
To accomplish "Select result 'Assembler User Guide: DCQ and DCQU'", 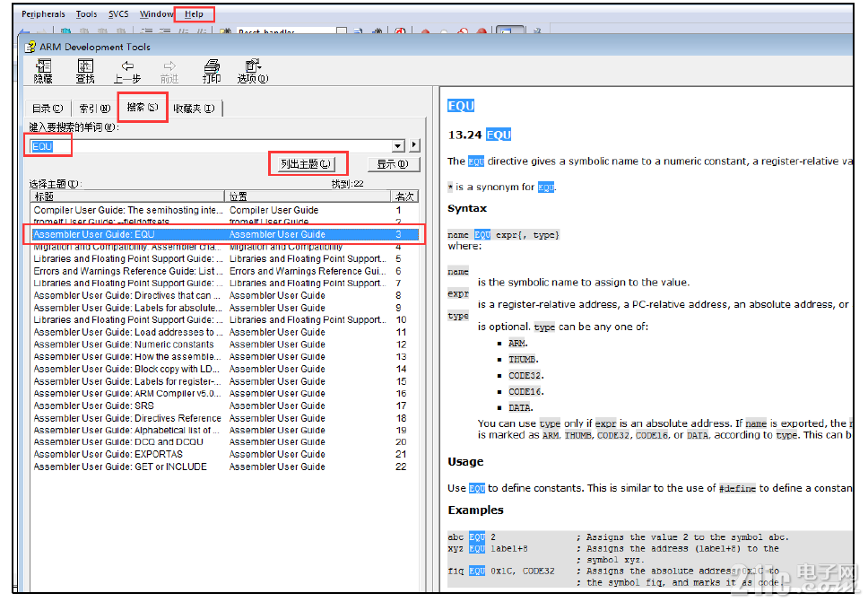I will click(x=224, y=442).
